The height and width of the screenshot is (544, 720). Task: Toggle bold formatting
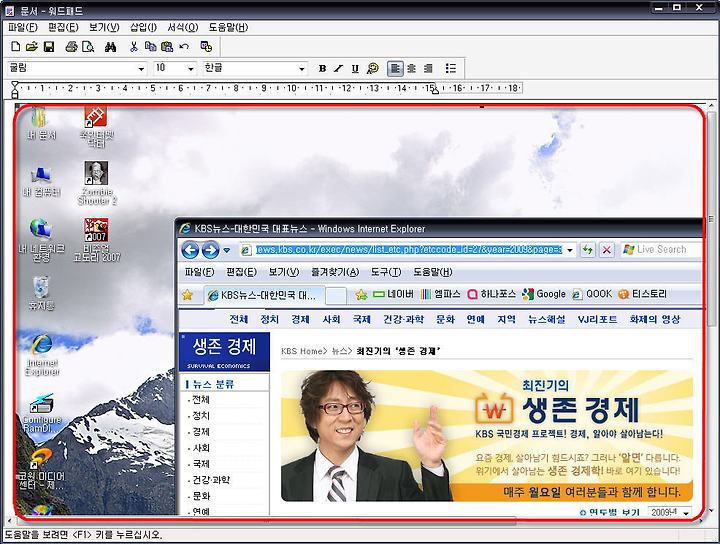(x=322, y=68)
